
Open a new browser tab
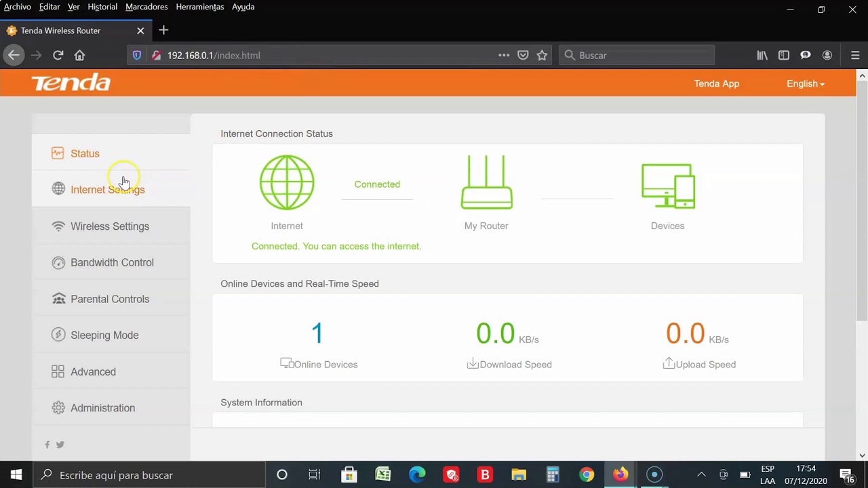point(163,30)
